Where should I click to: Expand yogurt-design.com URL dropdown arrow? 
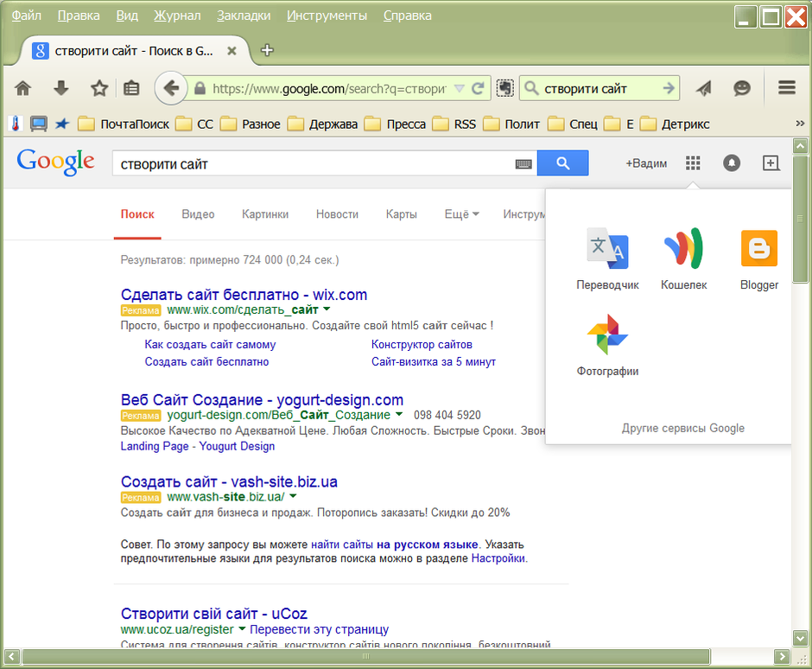point(399,414)
